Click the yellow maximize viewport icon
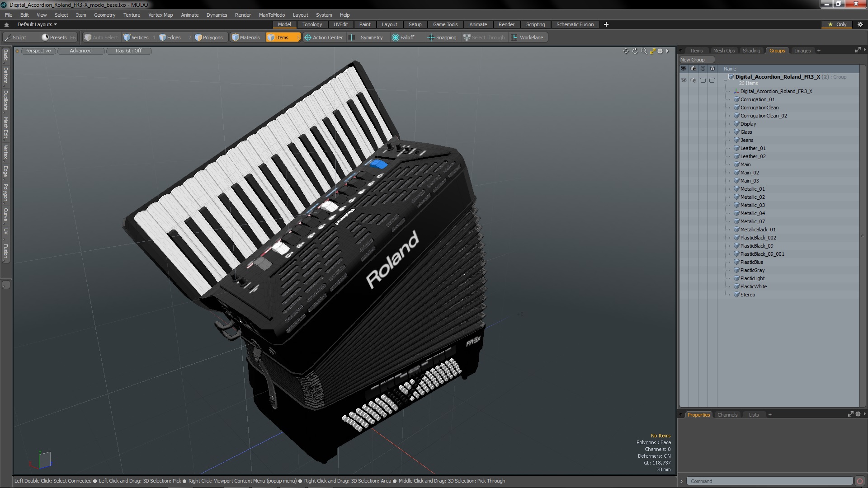The height and width of the screenshot is (488, 868). [652, 51]
